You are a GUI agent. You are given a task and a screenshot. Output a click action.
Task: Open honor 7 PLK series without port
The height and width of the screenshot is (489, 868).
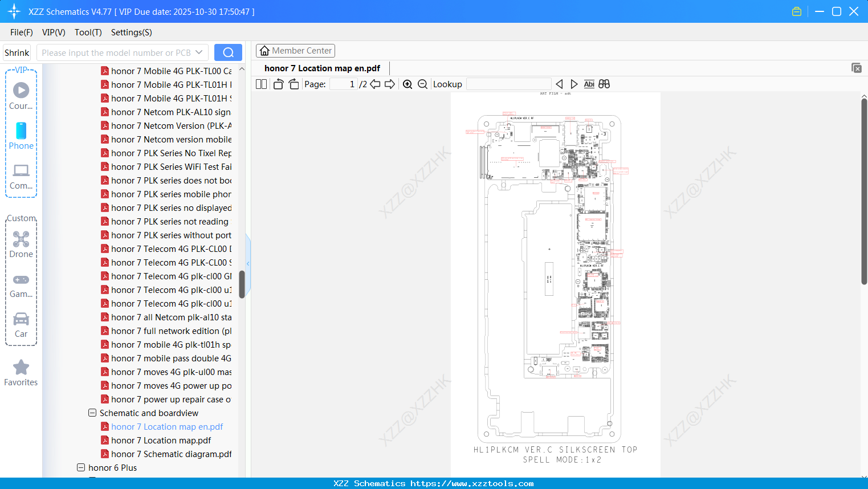point(171,235)
